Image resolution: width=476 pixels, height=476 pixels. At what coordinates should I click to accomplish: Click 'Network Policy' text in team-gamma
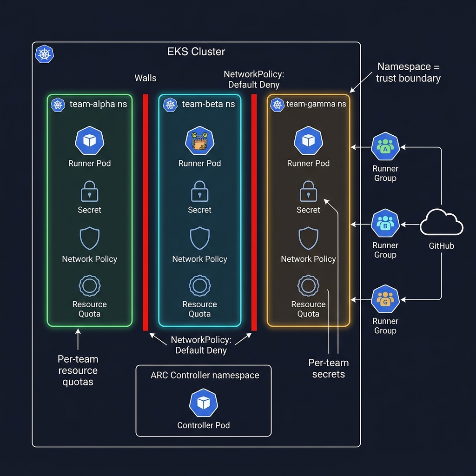(309, 259)
